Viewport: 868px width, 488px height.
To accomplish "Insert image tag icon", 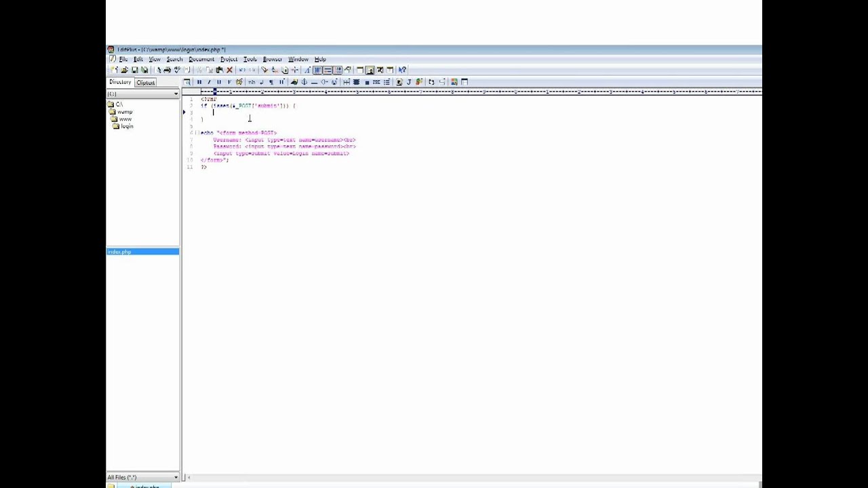I will [x=294, y=82].
